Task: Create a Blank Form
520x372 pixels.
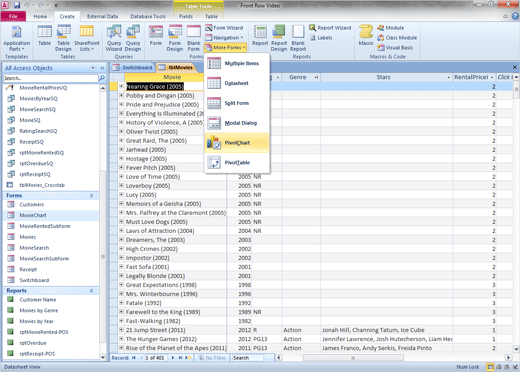Action: 194,38
